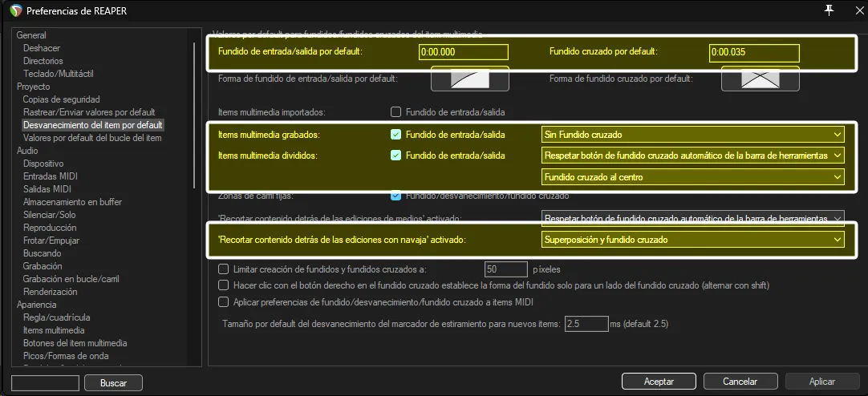
Task: Click the default crossfade length field 0:00.035
Action: [x=754, y=53]
